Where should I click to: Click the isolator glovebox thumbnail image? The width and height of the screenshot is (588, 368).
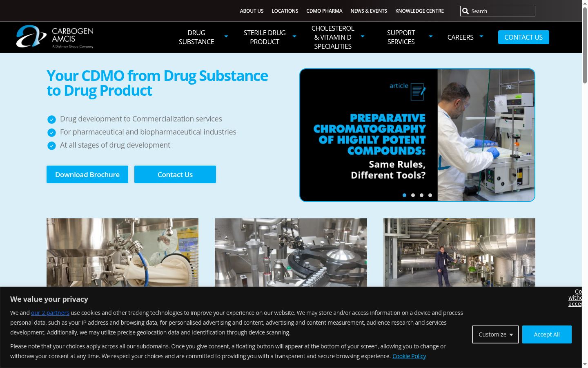coord(122,252)
